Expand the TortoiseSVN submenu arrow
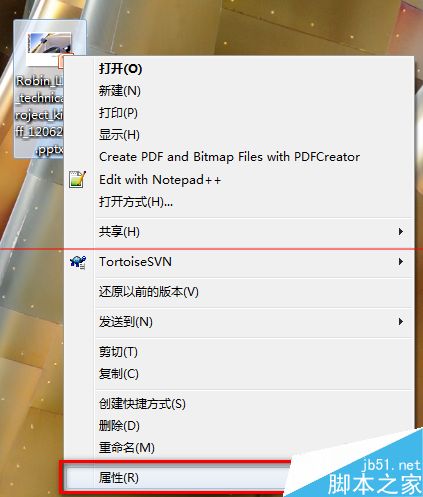Screen dimensions: 423x497 click(401, 262)
